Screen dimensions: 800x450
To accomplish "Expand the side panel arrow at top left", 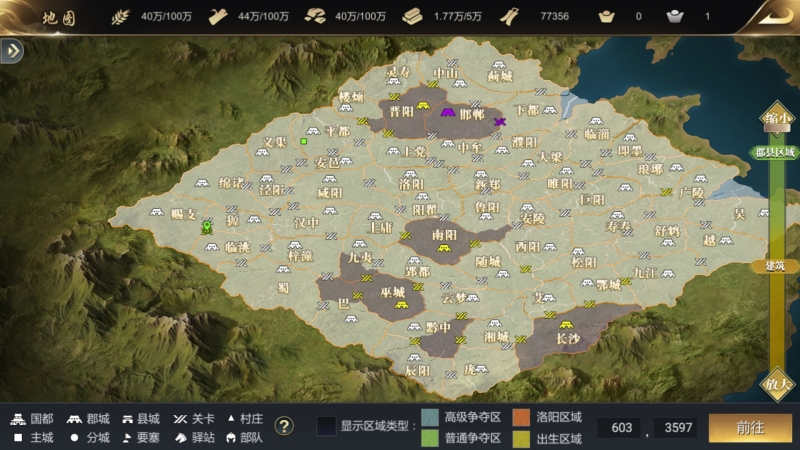I will pos(12,51).
